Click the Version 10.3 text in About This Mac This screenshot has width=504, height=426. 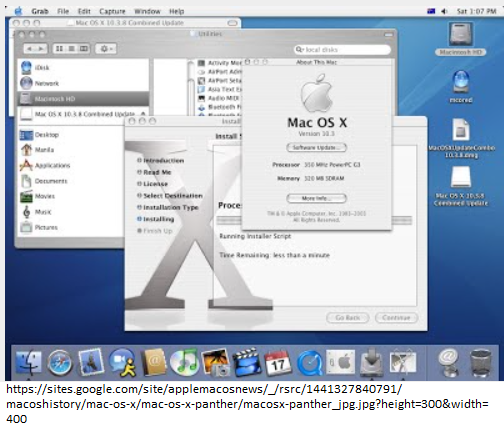pos(316,134)
